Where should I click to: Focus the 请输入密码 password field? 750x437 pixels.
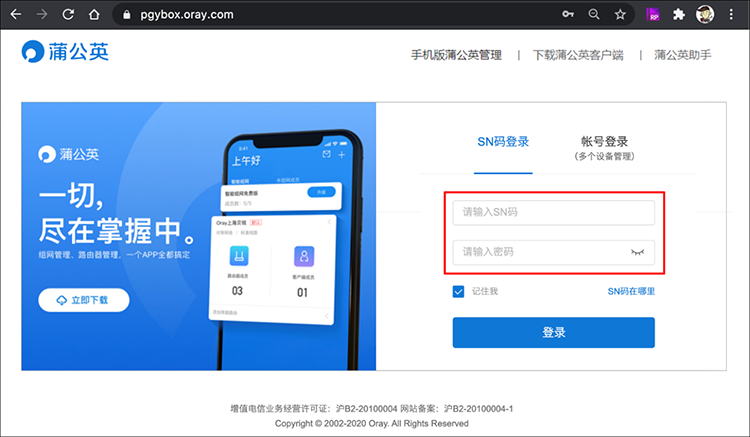click(x=553, y=252)
